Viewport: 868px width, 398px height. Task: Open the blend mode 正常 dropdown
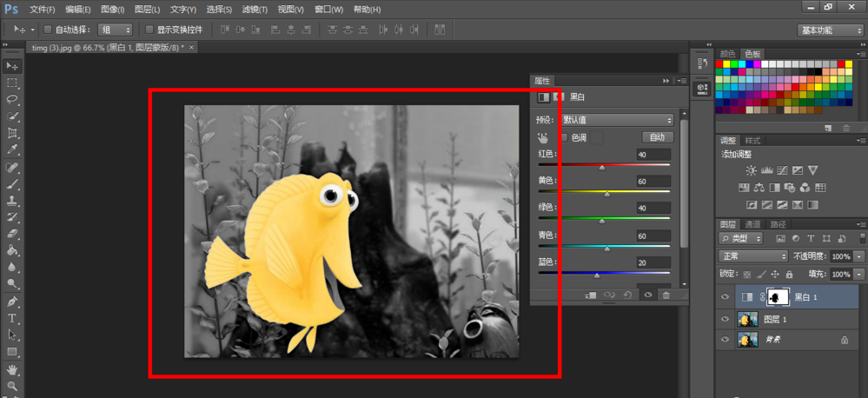pos(752,257)
